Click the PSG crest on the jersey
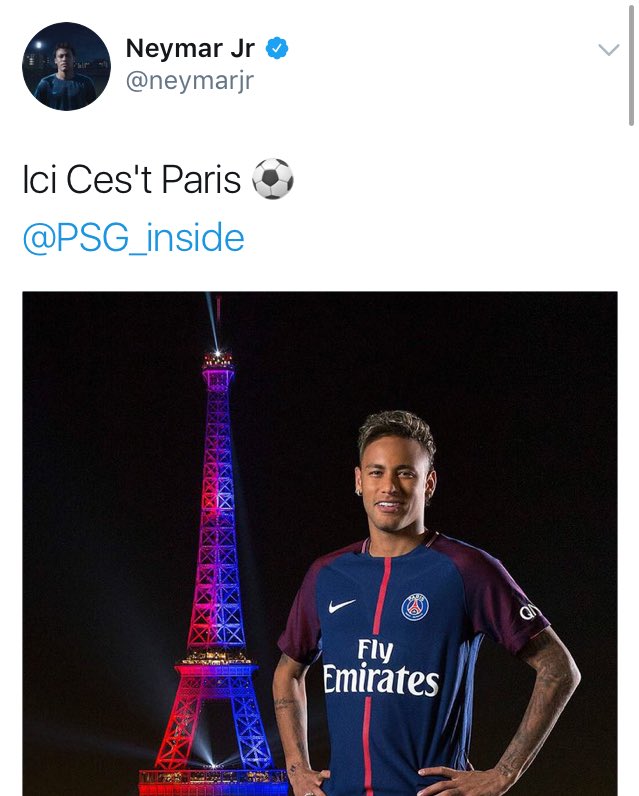This screenshot has height=796, width=639. tap(415, 607)
